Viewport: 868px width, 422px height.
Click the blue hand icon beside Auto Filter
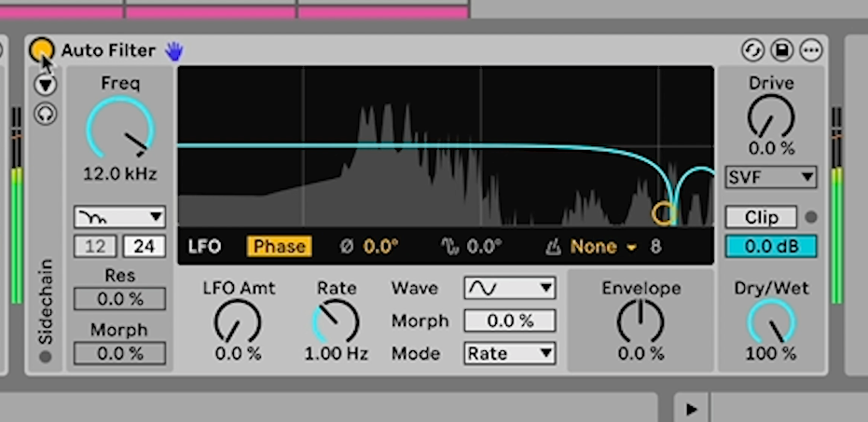[173, 51]
